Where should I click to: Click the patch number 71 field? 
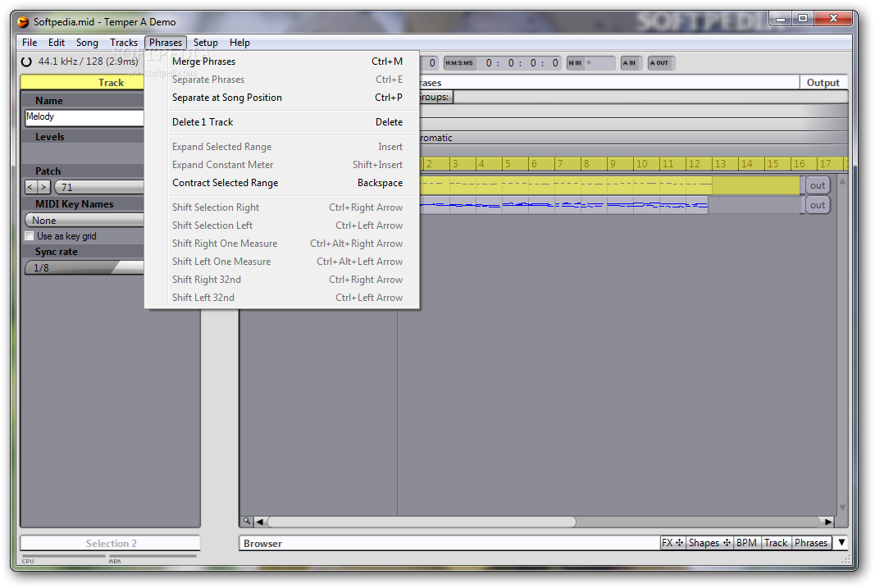(99, 188)
